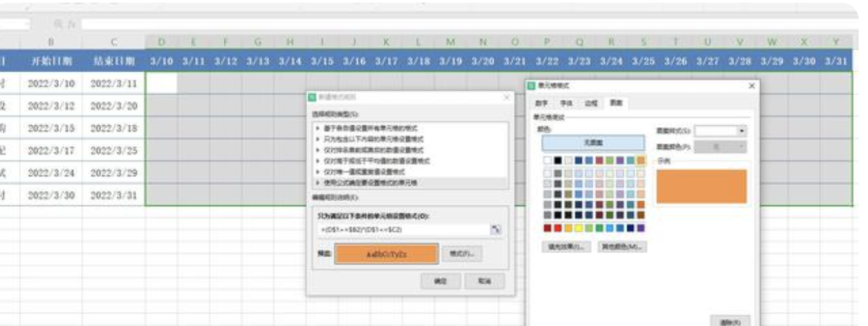Cancel the new formatting rule dialog

pyautogui.click(x=484, y=282)
